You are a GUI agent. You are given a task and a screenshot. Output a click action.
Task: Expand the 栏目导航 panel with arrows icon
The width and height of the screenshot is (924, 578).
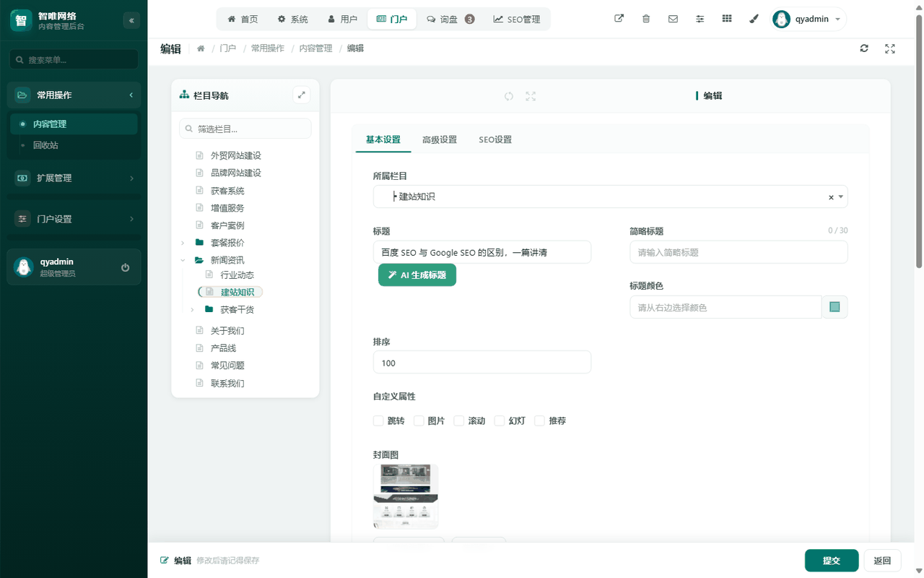tap(302, 95)
